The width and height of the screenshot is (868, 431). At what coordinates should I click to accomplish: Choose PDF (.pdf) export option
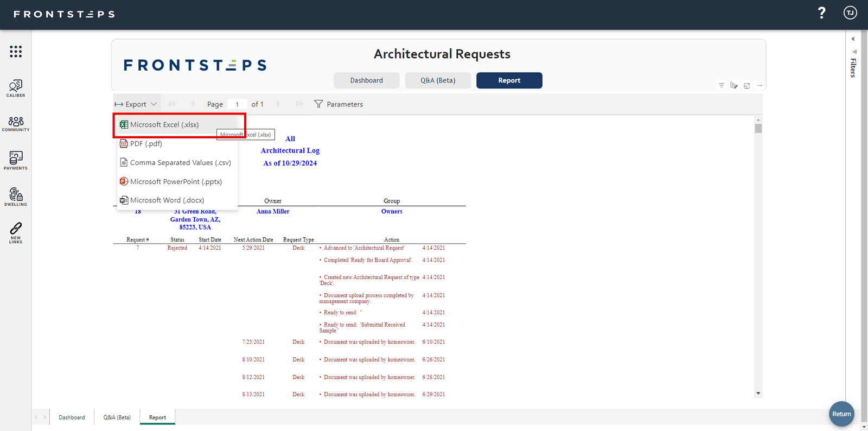tap(177, 144)
